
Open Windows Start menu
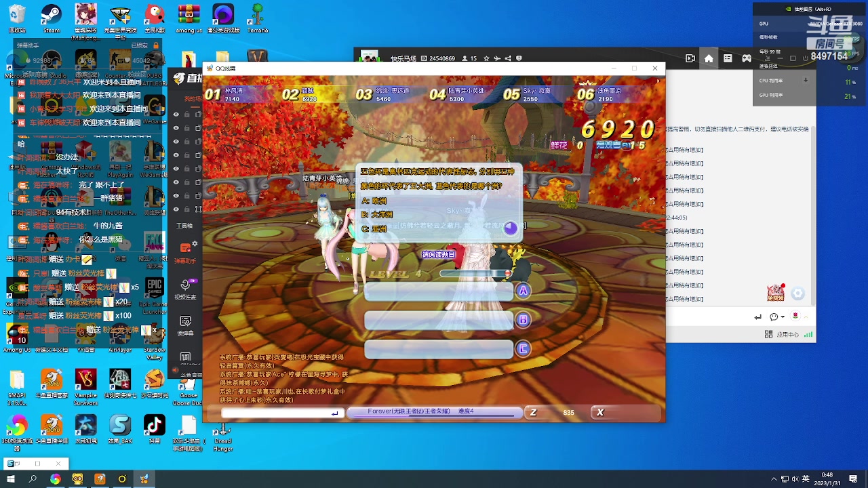coord(11,479)
